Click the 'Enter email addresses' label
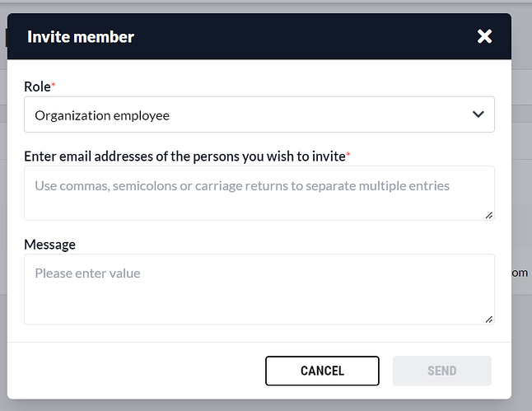Image resolution: width=532 pixels, height=411 pixels. 184,156
